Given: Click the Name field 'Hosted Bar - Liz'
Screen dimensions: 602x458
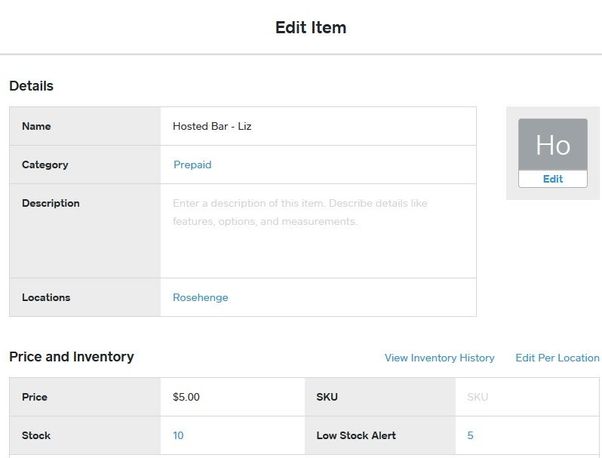Looking at the screenshot, I should [x=317, y=127].
